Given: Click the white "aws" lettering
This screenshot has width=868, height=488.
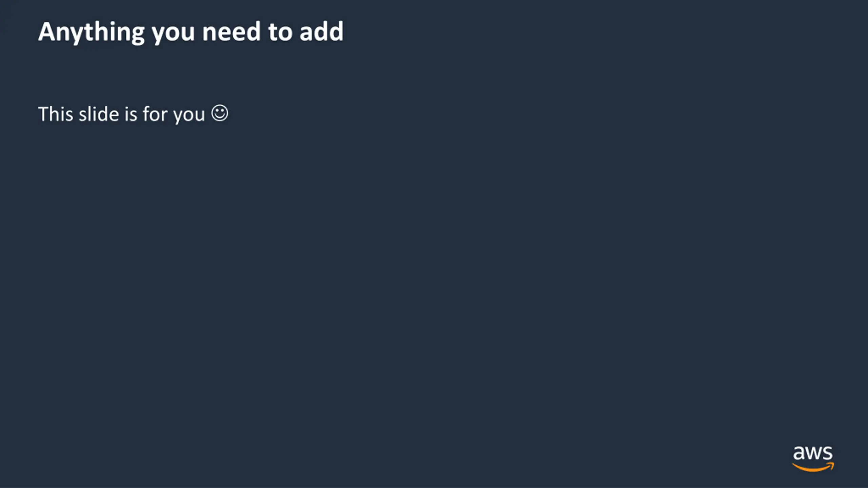Looking at the screenshot, I should 813,453.
